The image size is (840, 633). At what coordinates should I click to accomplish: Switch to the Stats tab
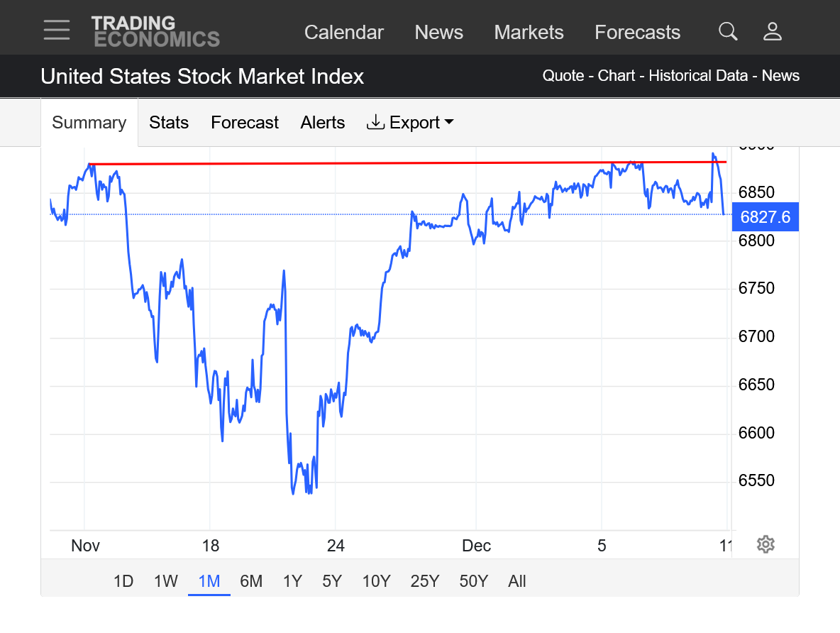(169, 123)
